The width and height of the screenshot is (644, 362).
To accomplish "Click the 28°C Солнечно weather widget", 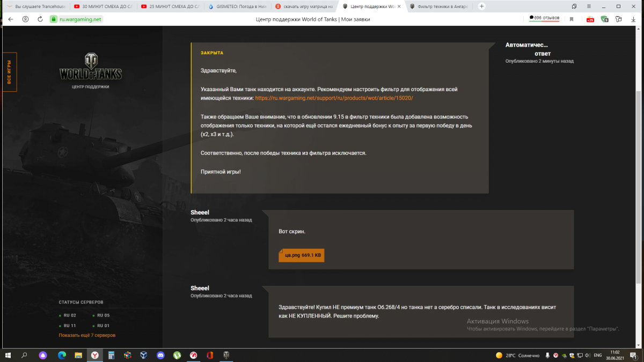I will (x=517, y=355).
